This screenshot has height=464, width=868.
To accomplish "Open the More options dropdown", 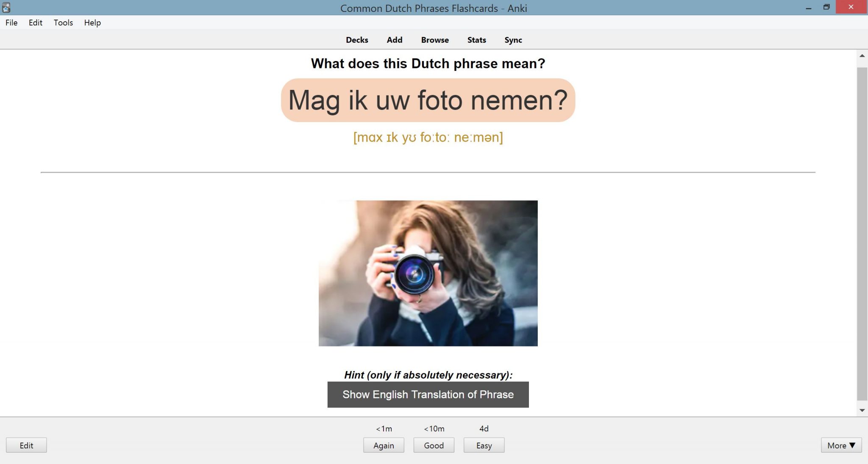I will 841,445.
